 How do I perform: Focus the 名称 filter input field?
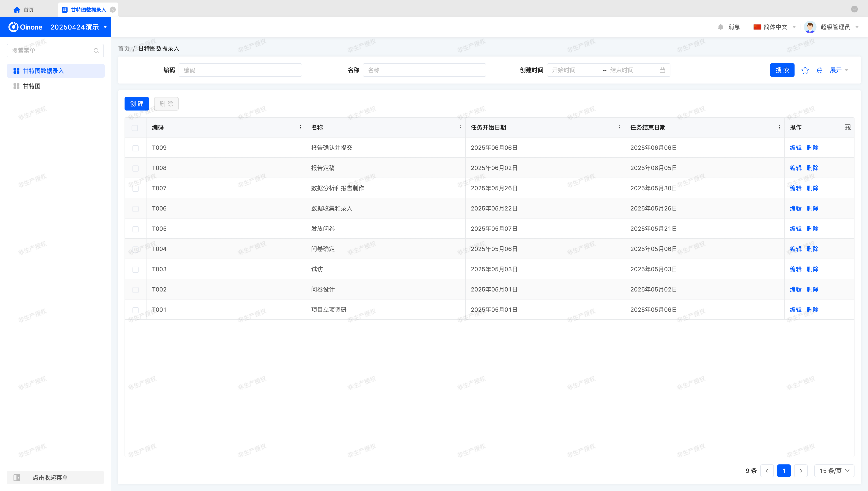(424, 70)
